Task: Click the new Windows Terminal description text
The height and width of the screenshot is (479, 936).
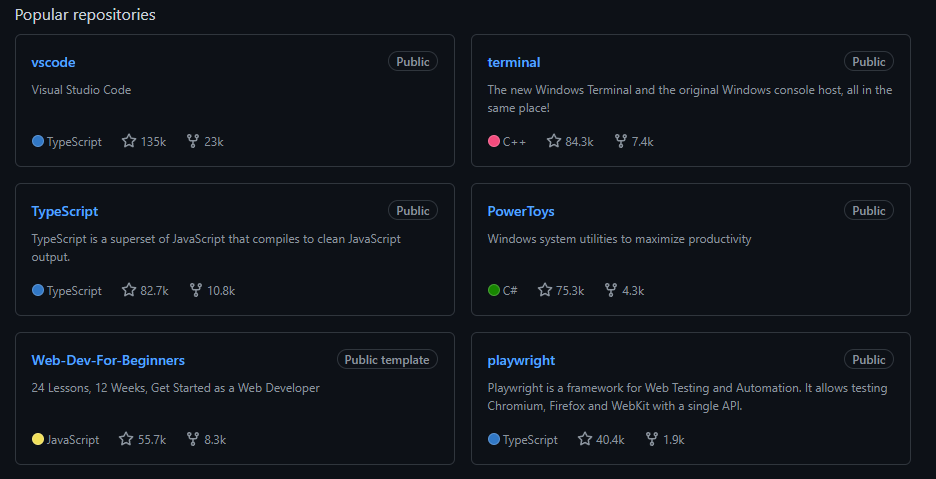Action: click(689, 99)
